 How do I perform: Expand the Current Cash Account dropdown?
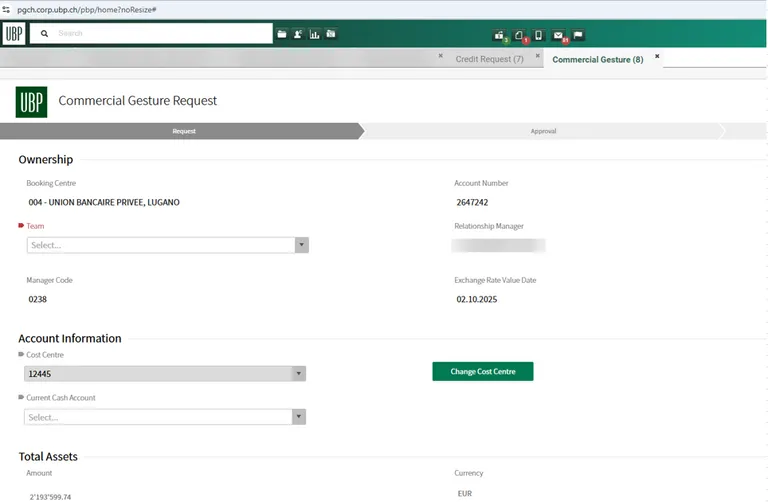click(x=165, y=417)
